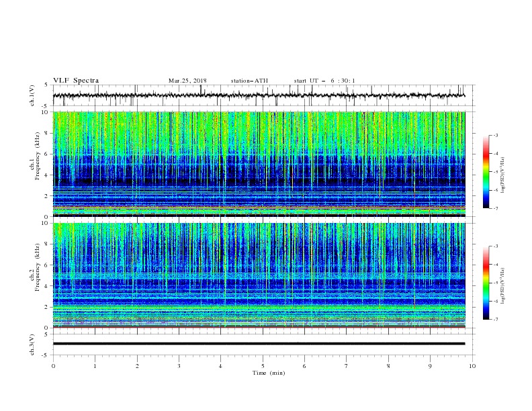Viewport: 532px width, 411px height.
Task: Click the "Time (min)" axis title
Action: click(x=269, y=373)
